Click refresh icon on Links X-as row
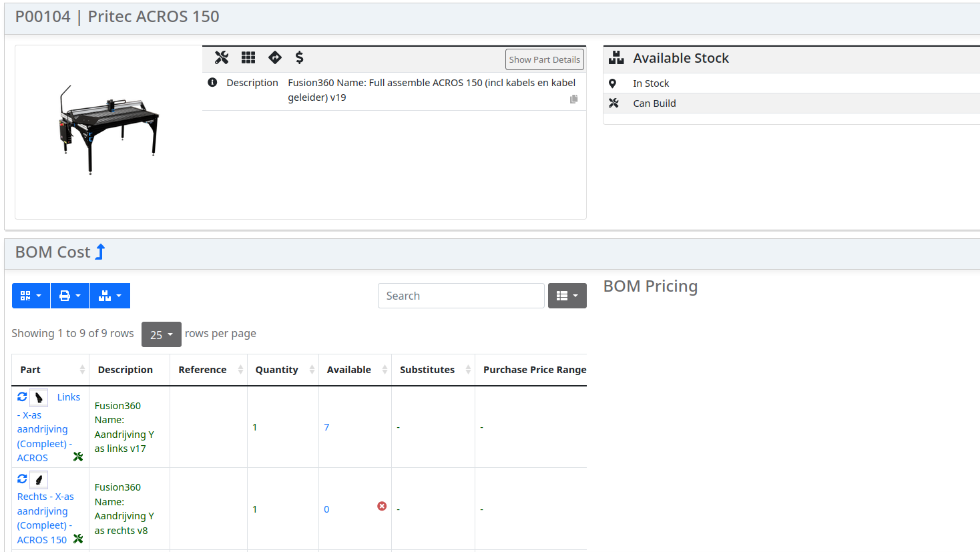This screenshot has height=552, width=980. (22, 396)
